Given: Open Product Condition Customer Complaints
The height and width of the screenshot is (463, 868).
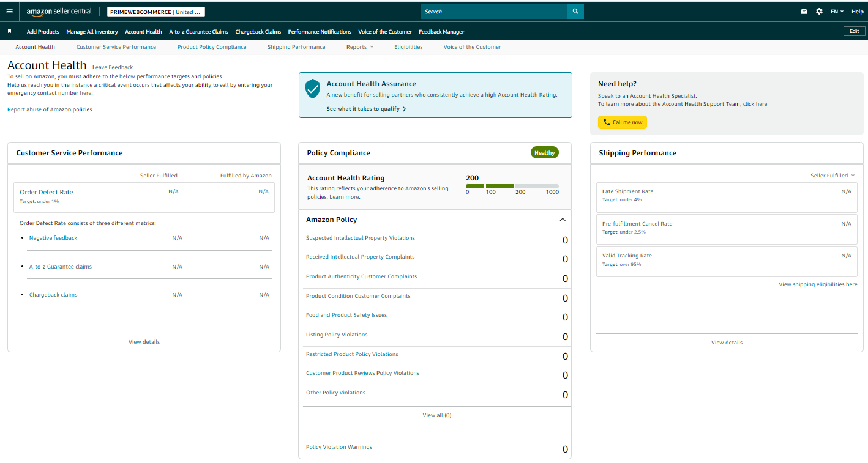Looking at the screenshot, I should point(358,296).
